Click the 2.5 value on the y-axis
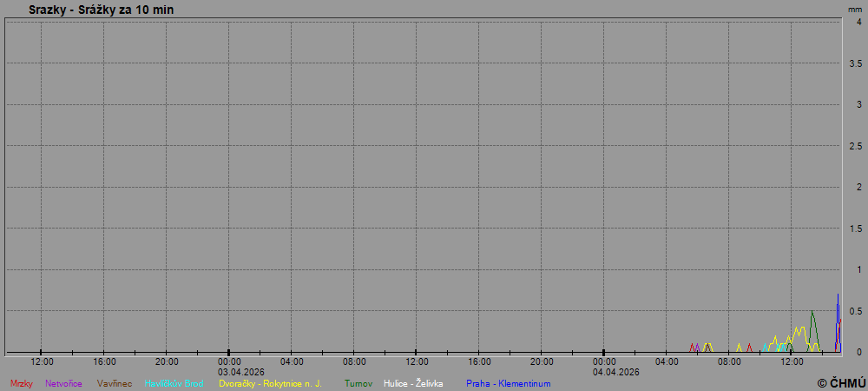The image size is (868, 391). (854, 145)
